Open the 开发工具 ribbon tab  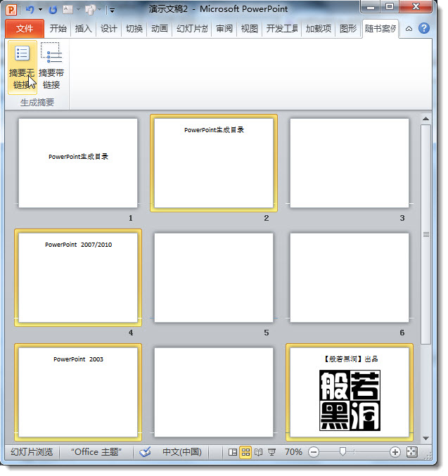(282, 29)
